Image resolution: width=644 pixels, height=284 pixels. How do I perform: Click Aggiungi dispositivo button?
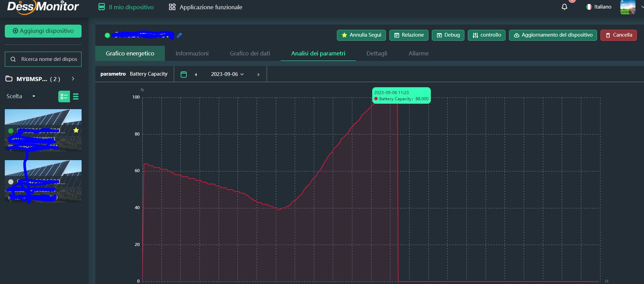[43, 31]
